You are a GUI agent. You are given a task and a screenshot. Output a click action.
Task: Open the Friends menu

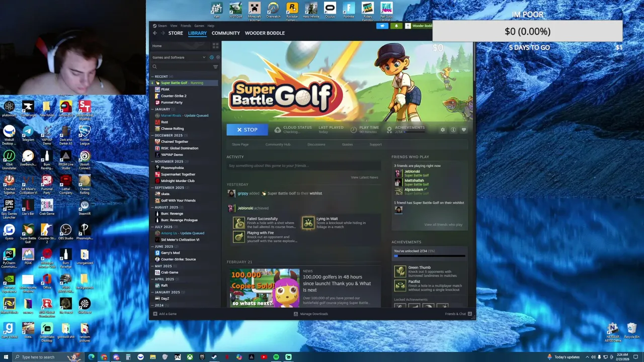point(186,26)
